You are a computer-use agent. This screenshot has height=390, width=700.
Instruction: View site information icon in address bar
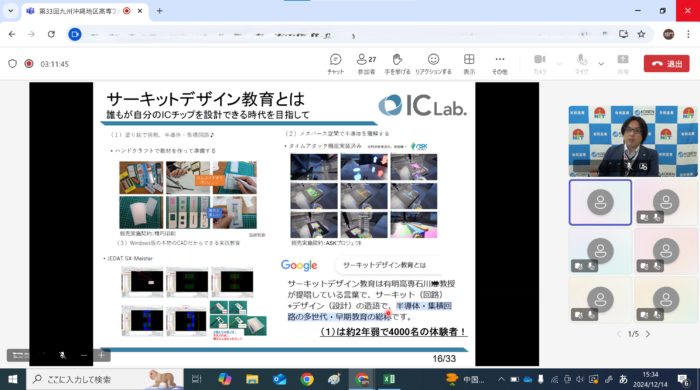pos(75,34)
